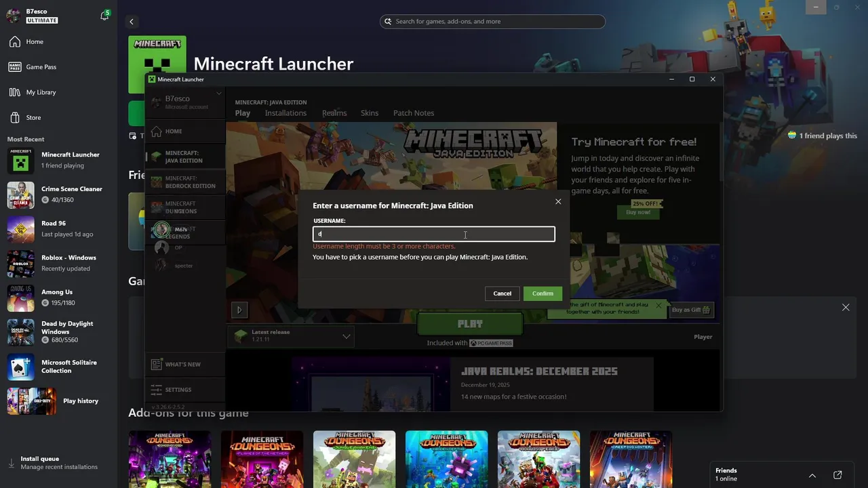Go back using Xbox app back arrow
Viewport: 868px width, 488px height.
click(132, 22)
